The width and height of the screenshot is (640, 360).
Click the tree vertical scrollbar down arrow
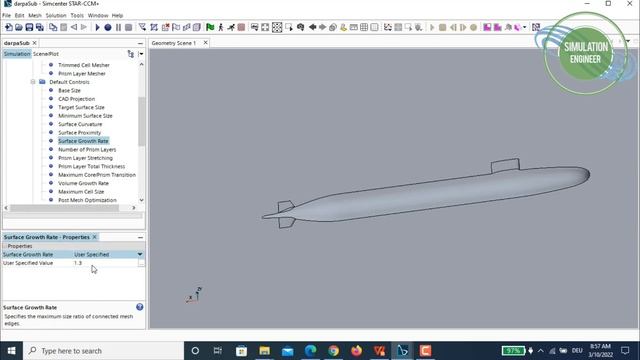(142, 200)
